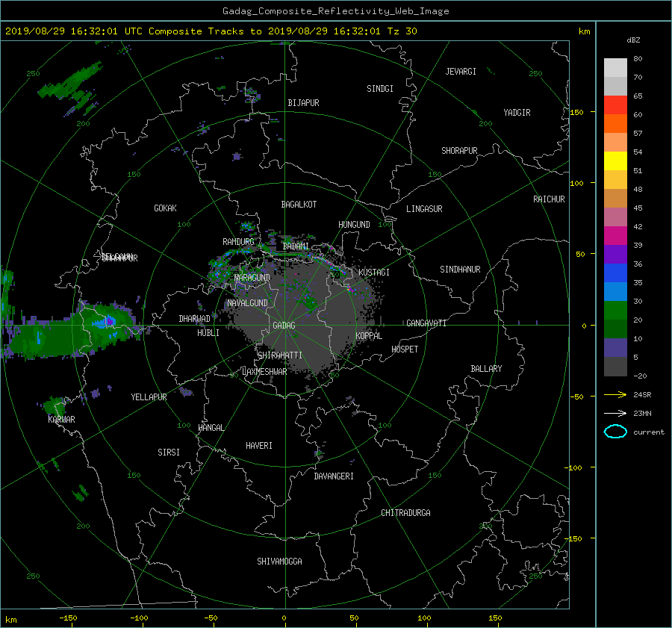672x628 pixels.
Task: Click the BADAMI town label
Action: tap(296, 246)
